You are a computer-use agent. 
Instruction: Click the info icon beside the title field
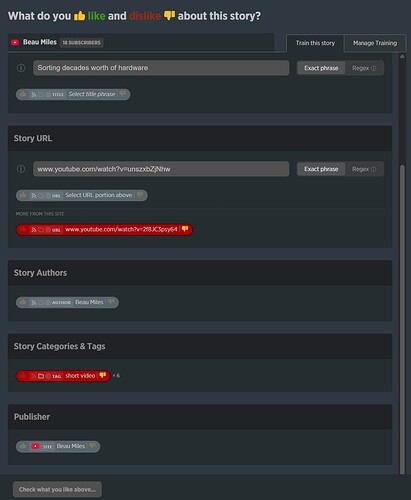pyautogui.click(x=21, y=68)
